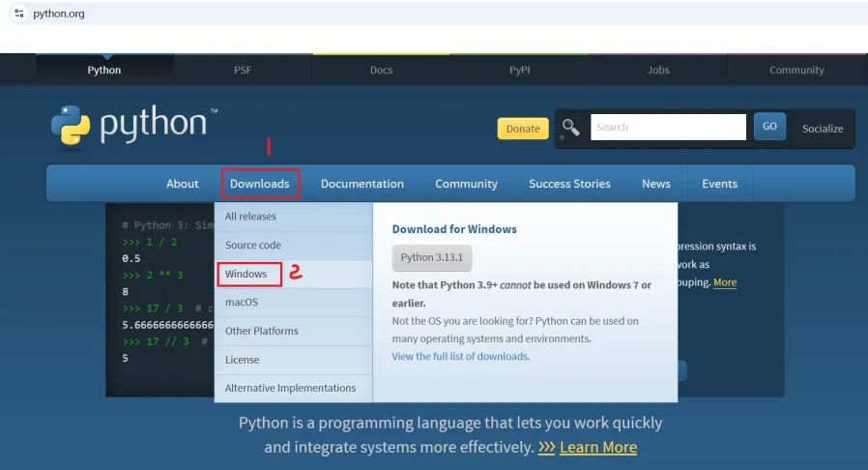
Task: Click the Download for Windows heading
Action: [454, 229]
